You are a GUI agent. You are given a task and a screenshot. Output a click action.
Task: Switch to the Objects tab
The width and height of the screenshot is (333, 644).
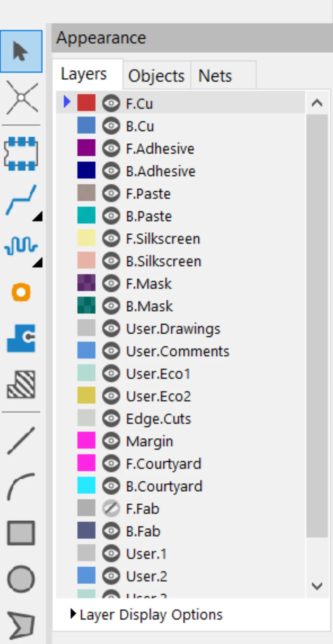[x=156, y=76]
